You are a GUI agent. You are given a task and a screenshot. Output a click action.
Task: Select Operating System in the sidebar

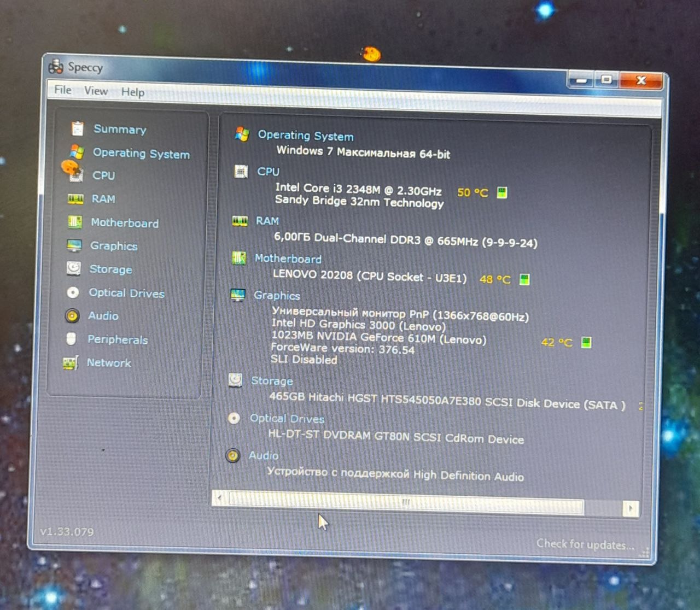click(x=141, y=153)
